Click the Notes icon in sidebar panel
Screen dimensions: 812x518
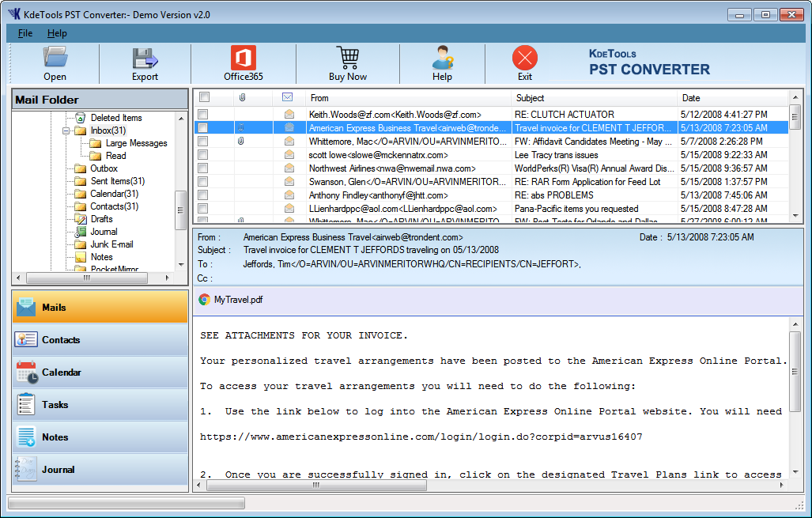pyautogui.click(x=26, y=437)
